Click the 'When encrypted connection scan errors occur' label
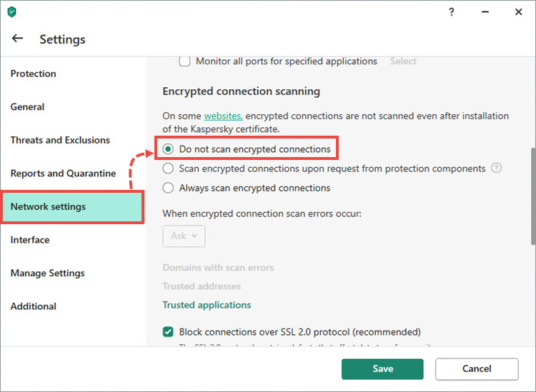Image resolution: width=536 pixels, height=392 pixels. [x=262, y=213]
